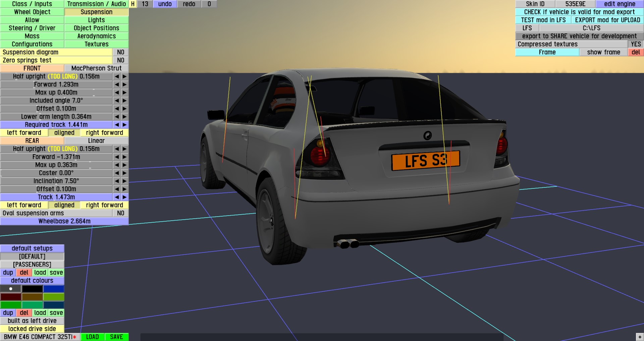Image resolution: width=644 pixels, height=341 pixels.
Task: Toggle the H button in top bar
Action: (133, 4)
